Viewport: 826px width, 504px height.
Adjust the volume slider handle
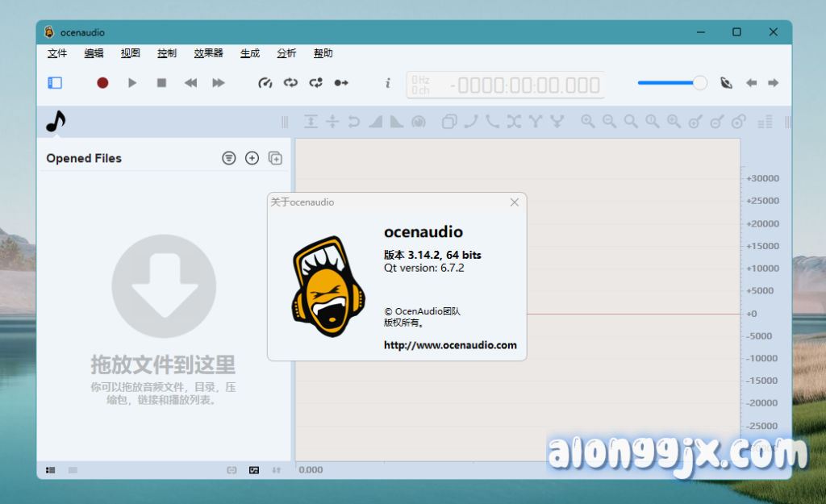[x=700, y=82]
